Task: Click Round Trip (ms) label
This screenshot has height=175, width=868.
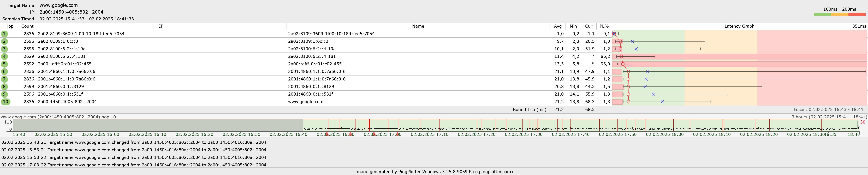Action: [529, 110]
